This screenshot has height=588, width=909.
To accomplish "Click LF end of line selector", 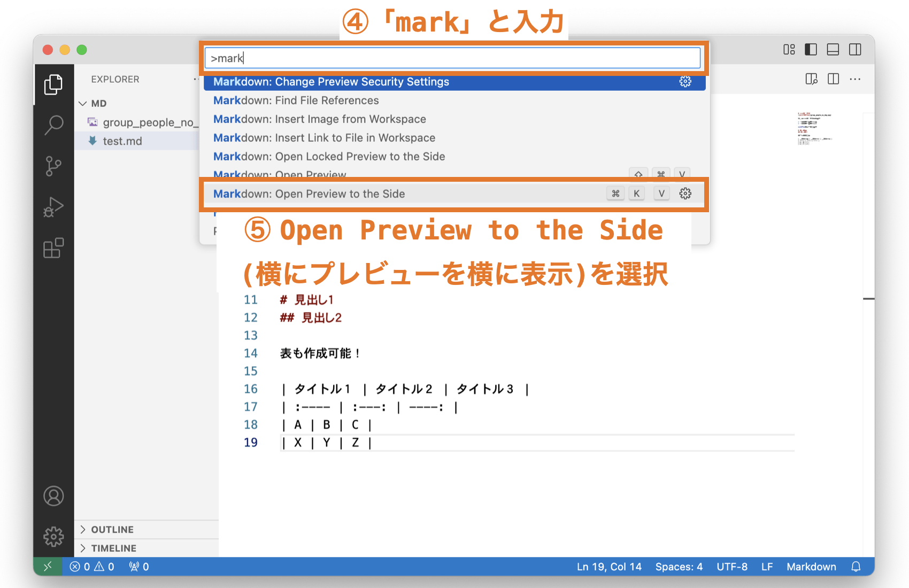I will [x=767, y=567].
